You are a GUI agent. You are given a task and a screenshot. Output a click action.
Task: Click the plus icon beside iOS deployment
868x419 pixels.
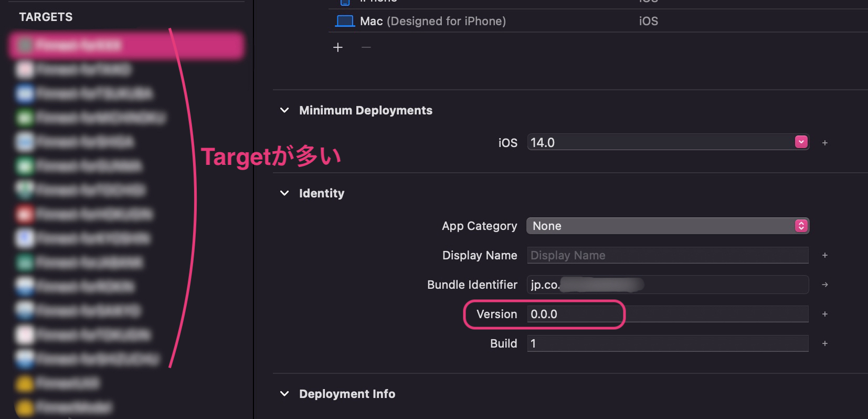tap(825, 143)
